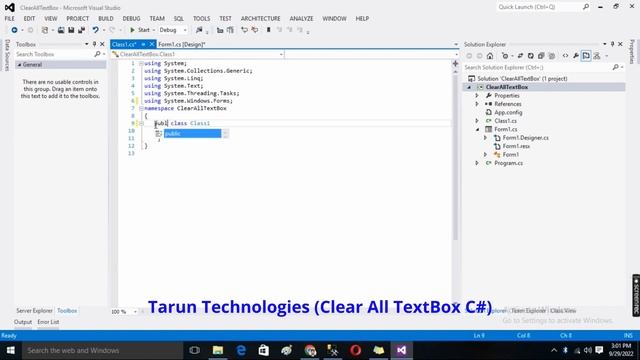Image resolution: width=640 pixels, height=360 pixels.
Task: Click the Open File toolbar icon
Action: click(x=61, y=30)
